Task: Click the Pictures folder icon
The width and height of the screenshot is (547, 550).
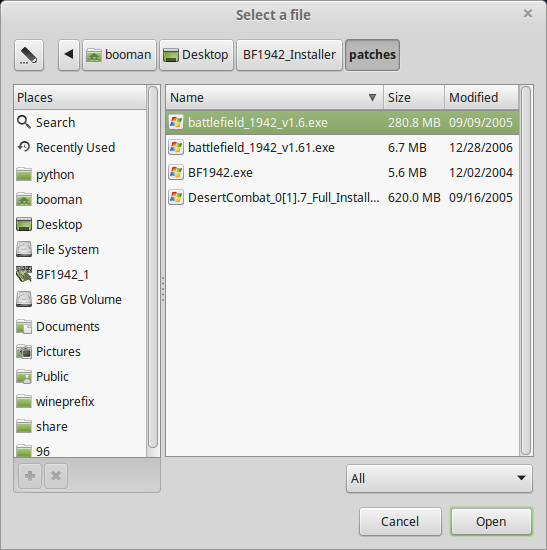Action: click(24, 351)
